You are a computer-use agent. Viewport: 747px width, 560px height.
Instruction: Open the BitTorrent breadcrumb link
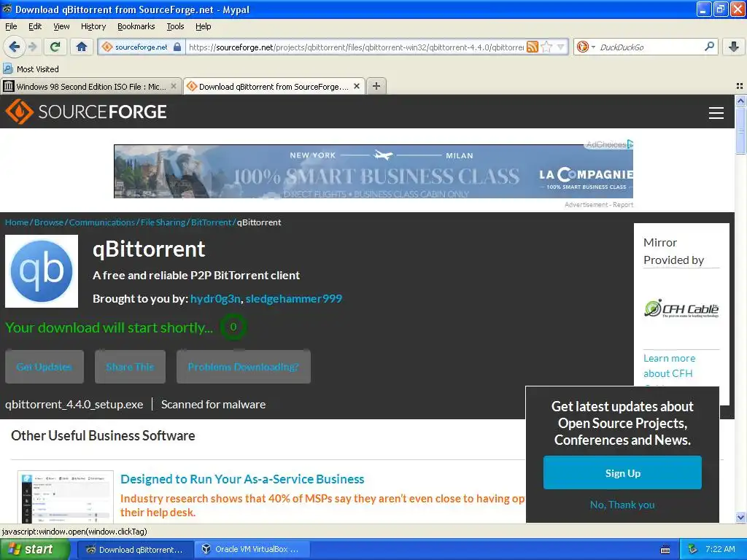pyautogui.click(x=211, y=222)
